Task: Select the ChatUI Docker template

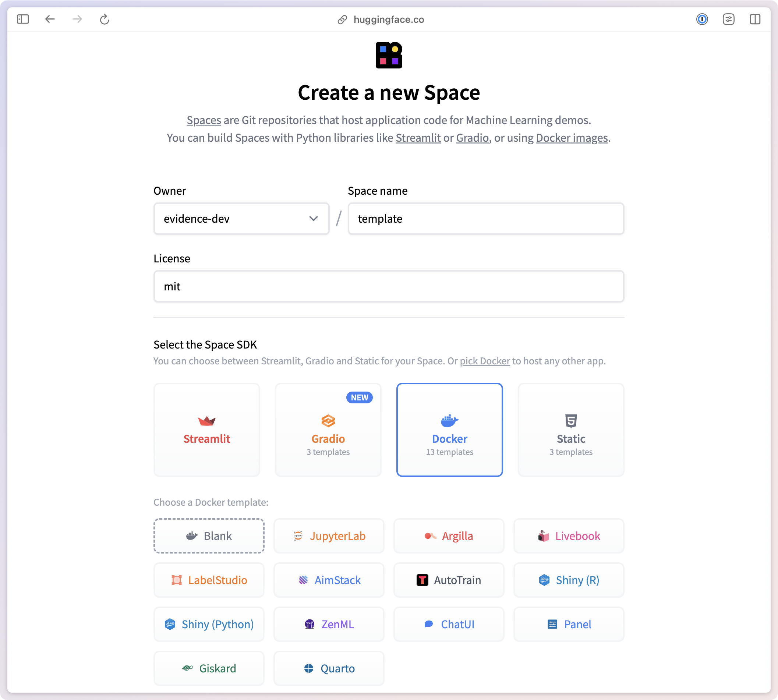Action: 449,624
